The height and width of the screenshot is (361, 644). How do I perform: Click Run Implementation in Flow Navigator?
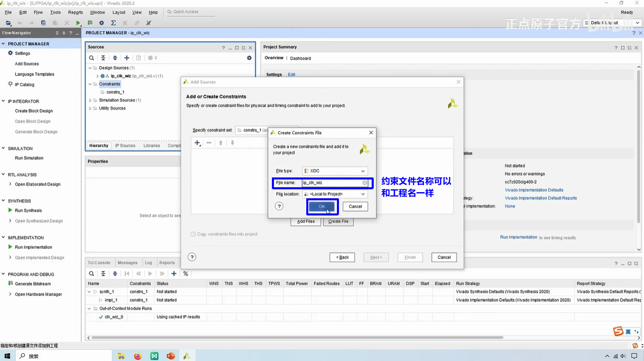(x=34, y=247)
